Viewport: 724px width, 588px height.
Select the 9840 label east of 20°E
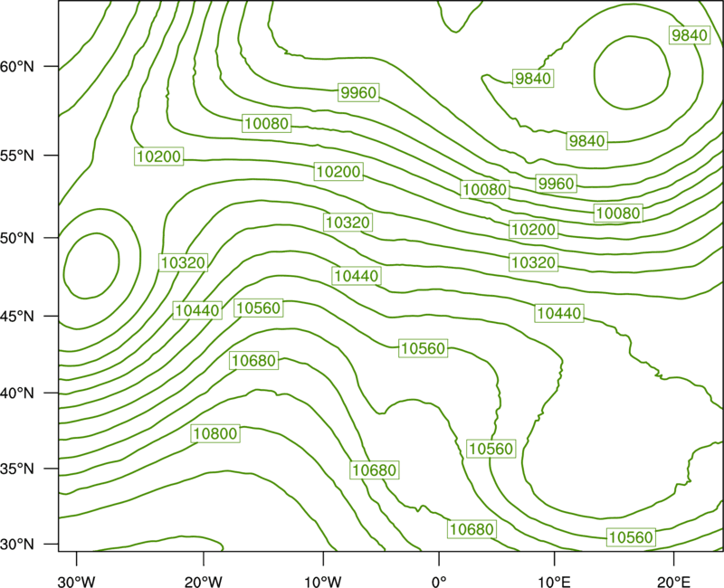tap(690, 35)
